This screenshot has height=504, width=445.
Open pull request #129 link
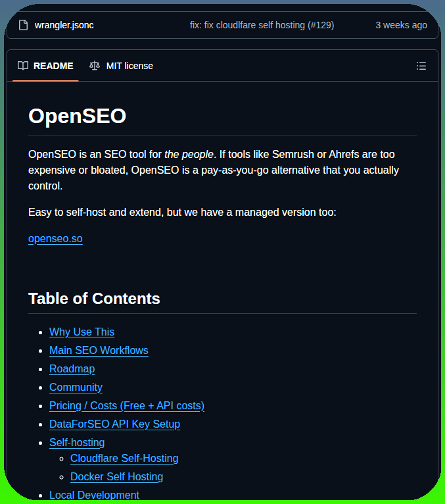tap(321, 25)
